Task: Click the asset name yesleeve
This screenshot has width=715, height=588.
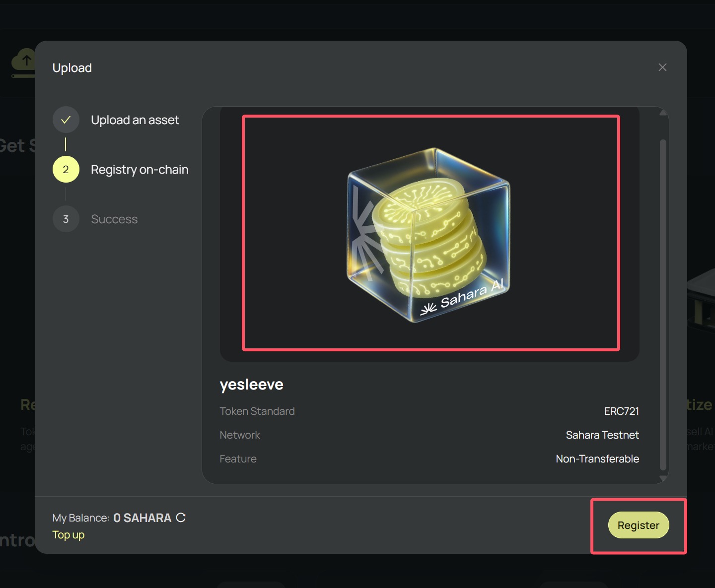Action: (x=252, y=385)
